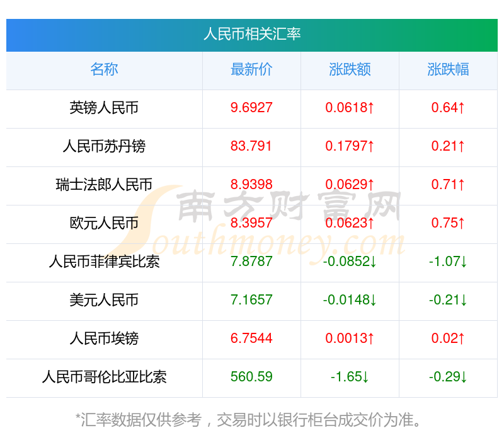
Task: Click the price 8.9398
Action: tap(251, 185)
